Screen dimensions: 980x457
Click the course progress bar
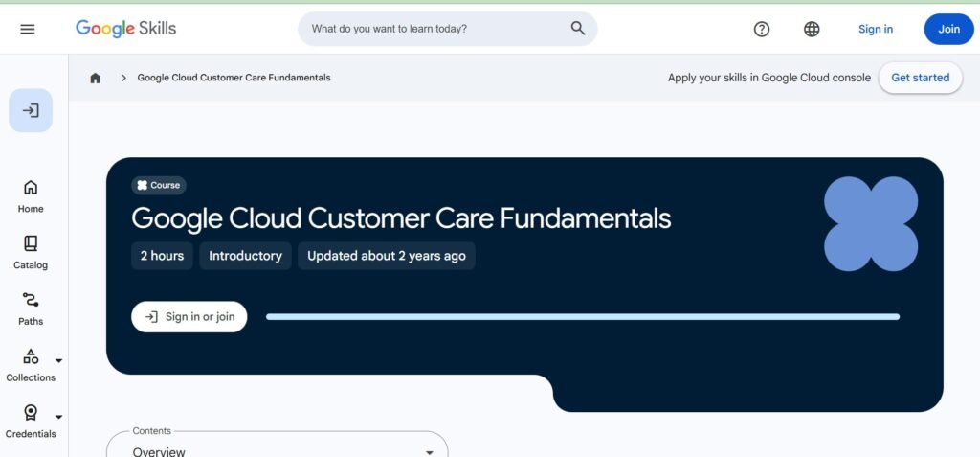point(583,317)
